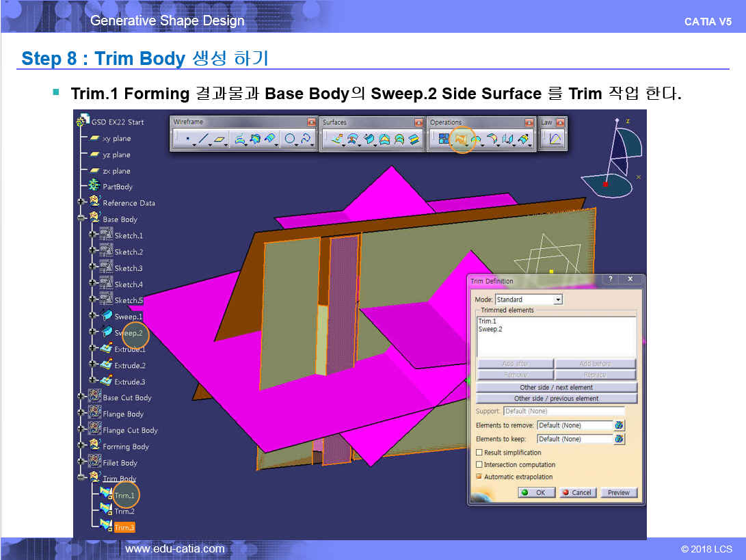The height and width of the screenshot is (560, 746).
Task: Toggle Automatic extrapolation checkbox
Action: point(479,477)
